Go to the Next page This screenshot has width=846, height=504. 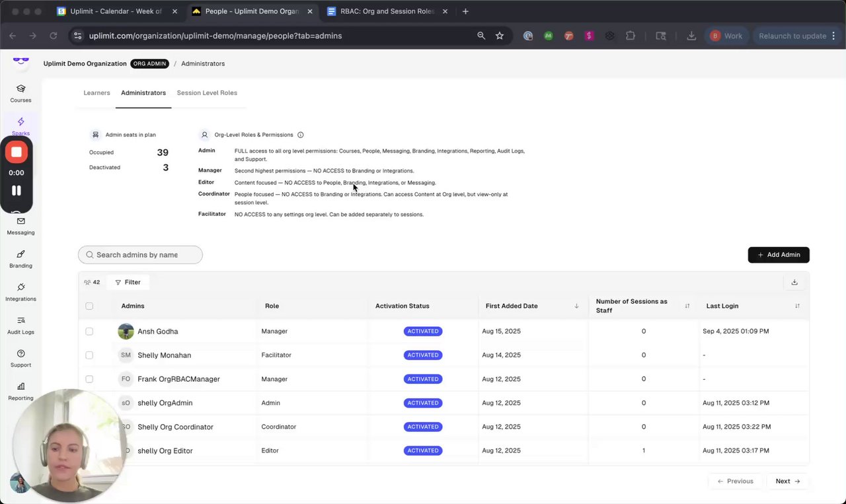coord(787,482)
